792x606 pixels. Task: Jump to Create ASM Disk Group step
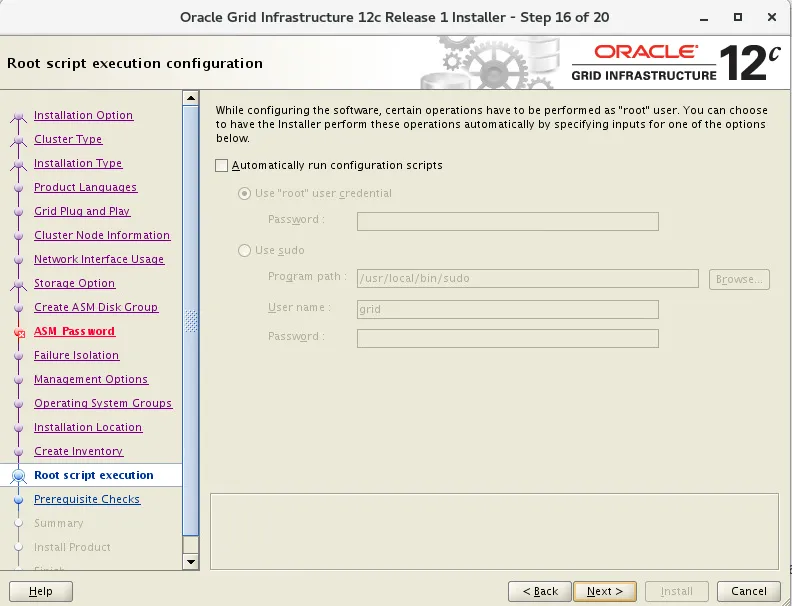96,307
